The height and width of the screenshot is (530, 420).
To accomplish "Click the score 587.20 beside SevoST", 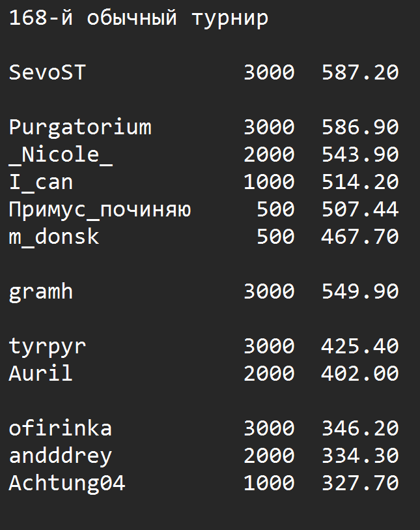I will tap(360, 72).
